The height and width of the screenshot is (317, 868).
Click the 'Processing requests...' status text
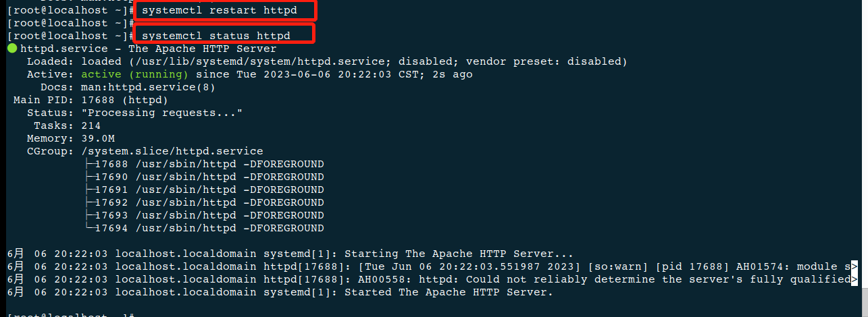[x=161, y=113]
